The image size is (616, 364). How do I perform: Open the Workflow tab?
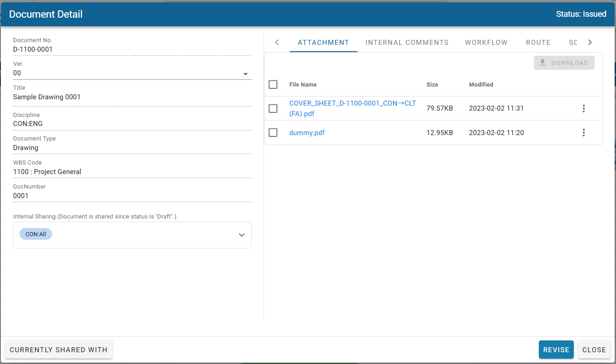(x=486, y=43)
